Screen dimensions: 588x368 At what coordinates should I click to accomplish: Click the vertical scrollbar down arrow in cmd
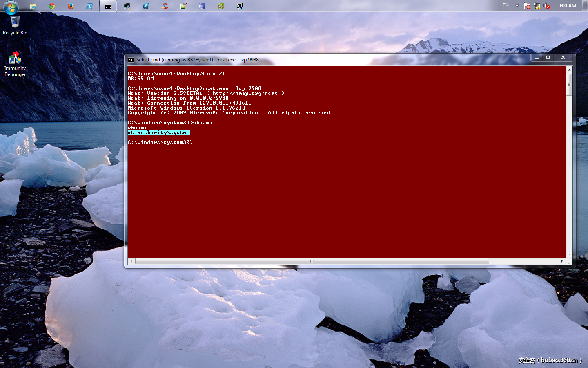(569, 254)
